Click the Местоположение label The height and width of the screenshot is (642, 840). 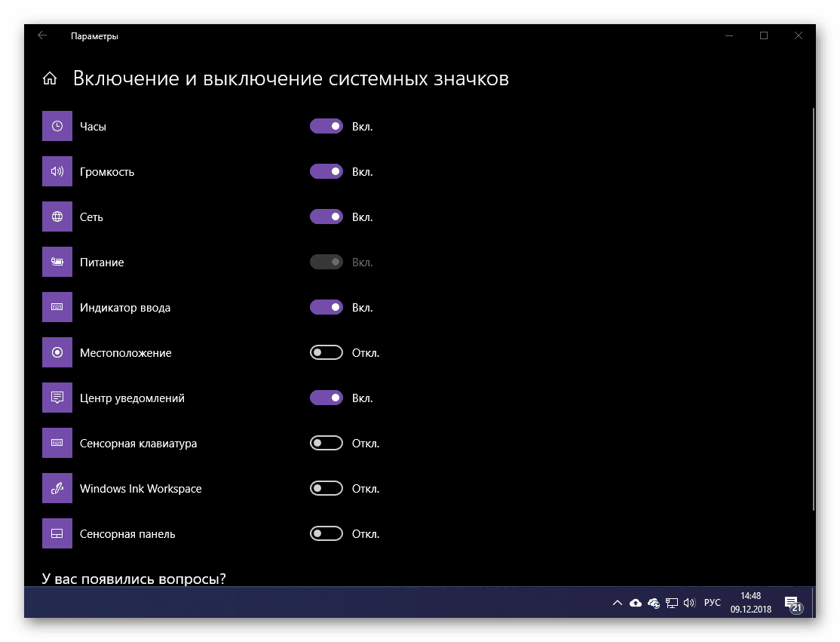click(126, 353)
